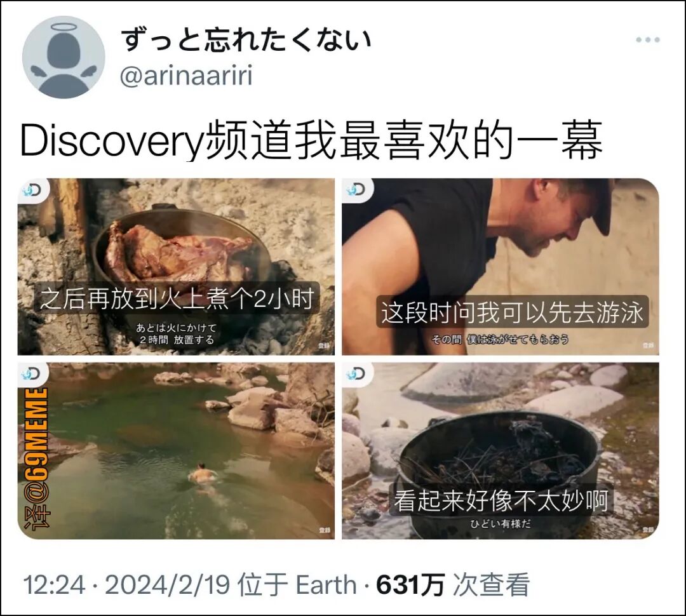Viewport: 686px width, 616px height.
Task: Click the 12:24 · 2024/2/19 timestamp
Action: pyautogui.click(x=127, y=585)
